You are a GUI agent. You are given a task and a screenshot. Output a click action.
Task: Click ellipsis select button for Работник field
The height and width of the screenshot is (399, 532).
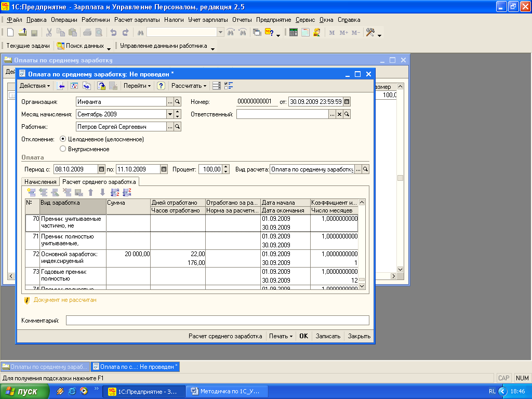170,127
